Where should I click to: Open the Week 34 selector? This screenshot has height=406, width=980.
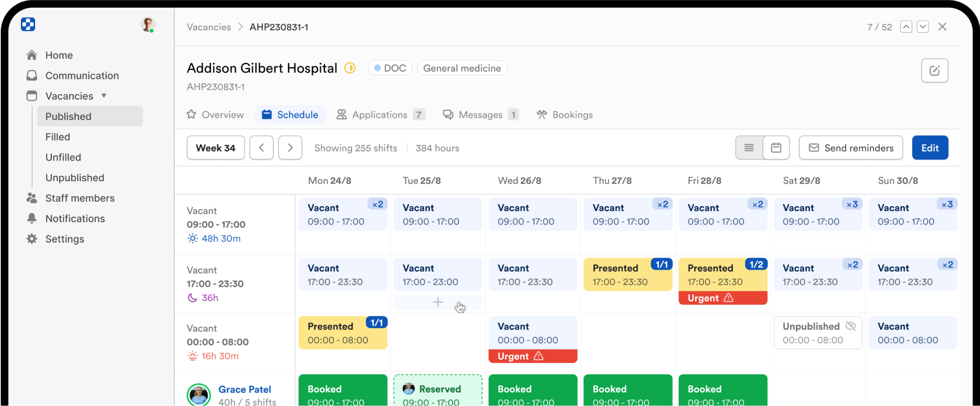[215, 148]
